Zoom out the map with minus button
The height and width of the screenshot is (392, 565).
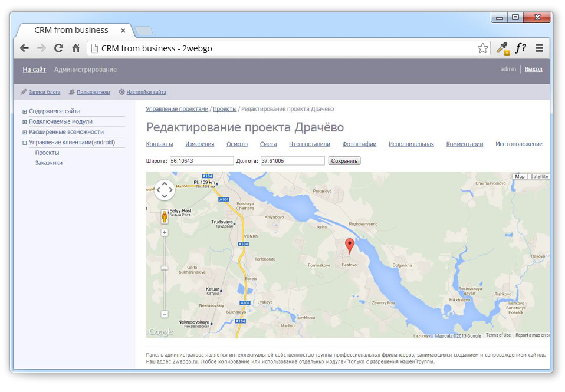[165, 314]
